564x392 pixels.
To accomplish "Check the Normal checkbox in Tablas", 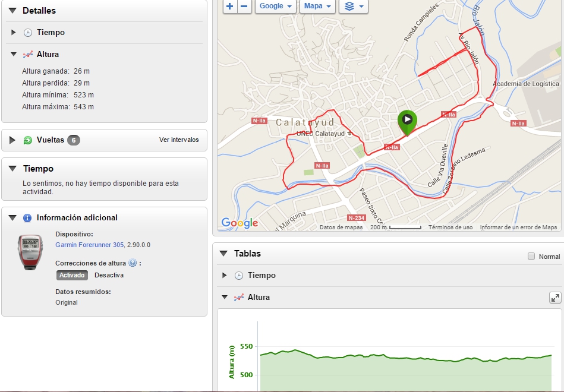I will coord(531,257).
